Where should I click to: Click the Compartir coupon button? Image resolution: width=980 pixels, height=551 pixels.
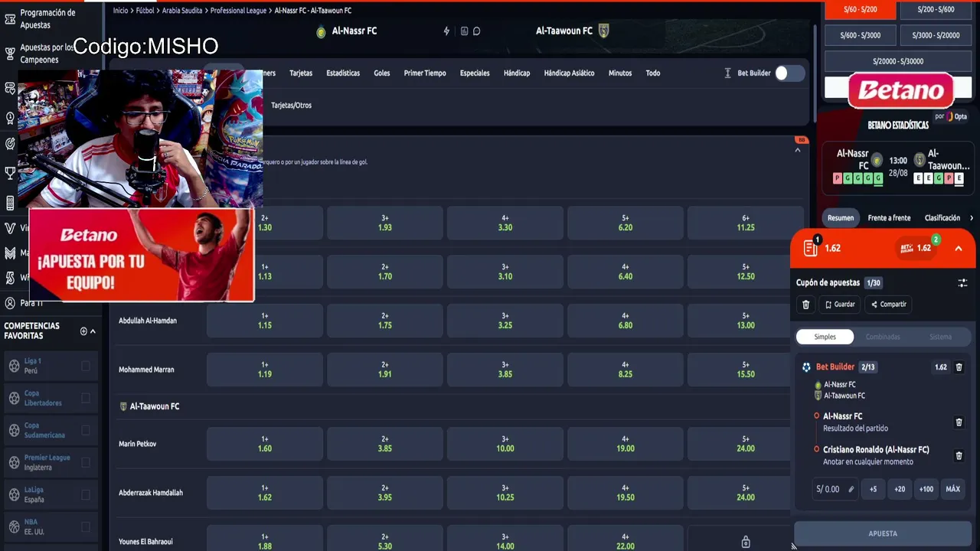(x=888, y=305)
